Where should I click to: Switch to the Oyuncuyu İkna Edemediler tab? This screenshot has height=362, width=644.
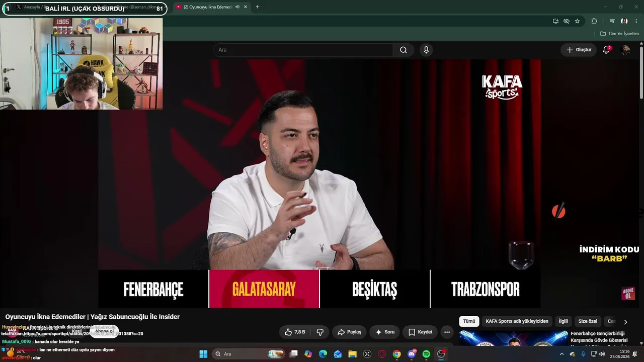211,7
